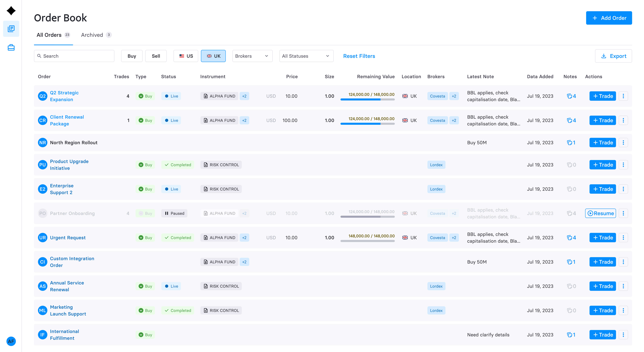Click the AF user avatar
Screen dimensions: 644x352
coord(11,341)
